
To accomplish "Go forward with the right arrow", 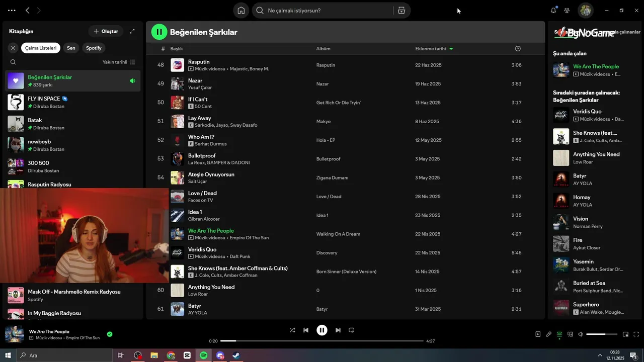I will pos(39,10).
